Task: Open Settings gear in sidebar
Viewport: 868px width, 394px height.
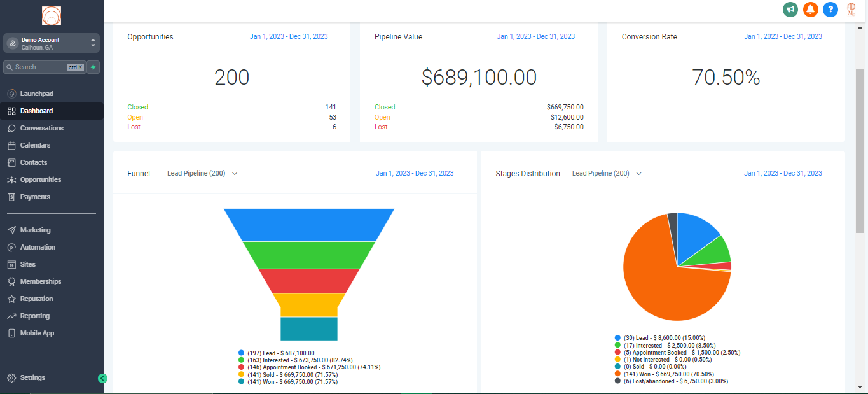Action: pos(11,377)
